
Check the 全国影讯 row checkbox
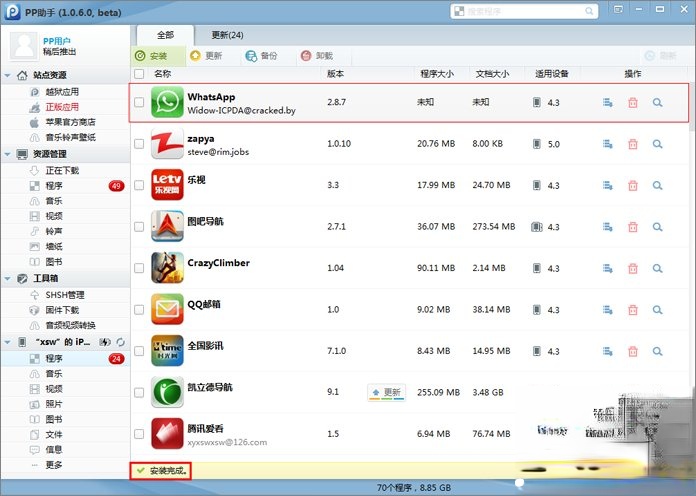tap(139, 351)
